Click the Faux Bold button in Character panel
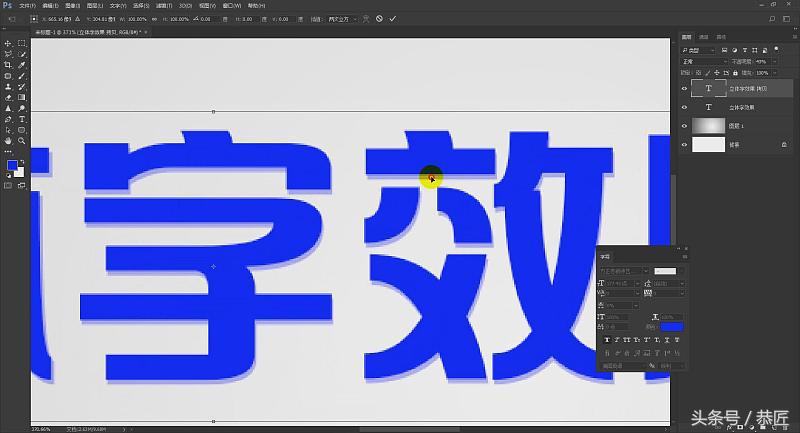Screen dimensions: 800x433 click(607, 340)
